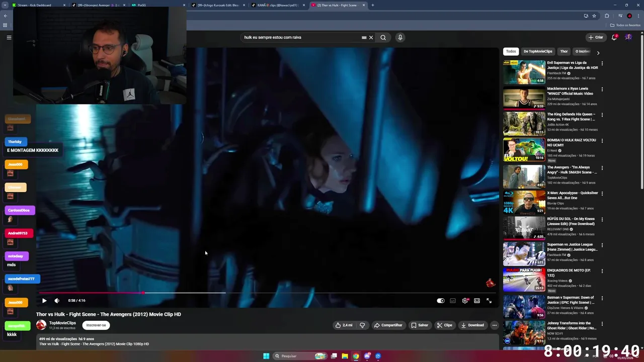The width and height of the screenshot is (644, 362).
Task: Open Task View from the taskbar
Action: click(334, 356)
